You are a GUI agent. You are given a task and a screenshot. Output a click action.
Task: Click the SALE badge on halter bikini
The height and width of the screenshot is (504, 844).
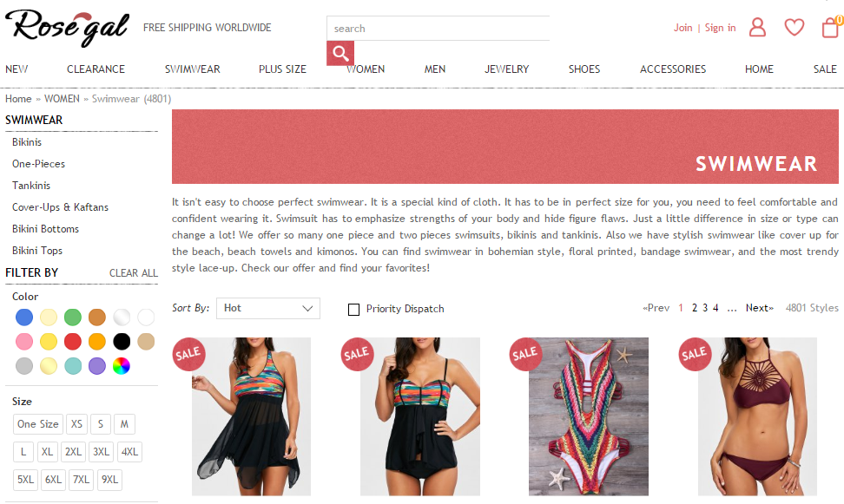click(x=695, y=354)
